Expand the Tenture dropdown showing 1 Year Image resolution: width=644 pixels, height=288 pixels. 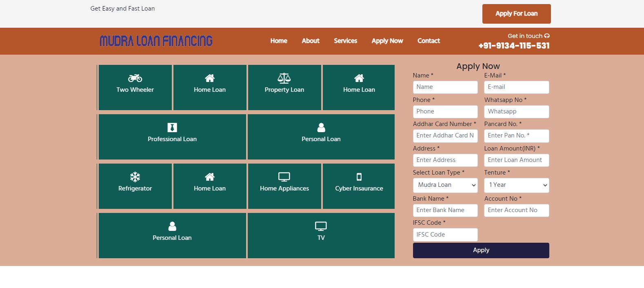[x=516, y=185]
